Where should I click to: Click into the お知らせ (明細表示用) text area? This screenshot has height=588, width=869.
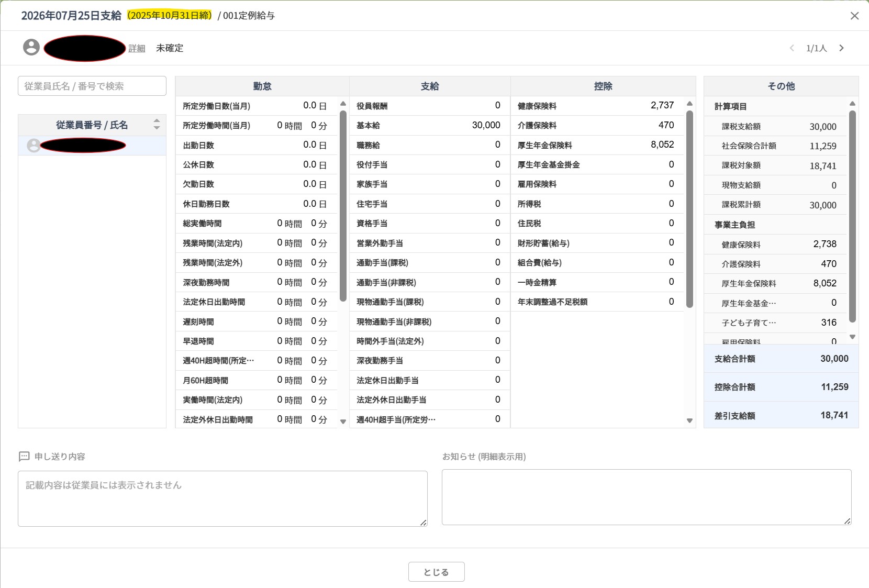coord(647,497)
